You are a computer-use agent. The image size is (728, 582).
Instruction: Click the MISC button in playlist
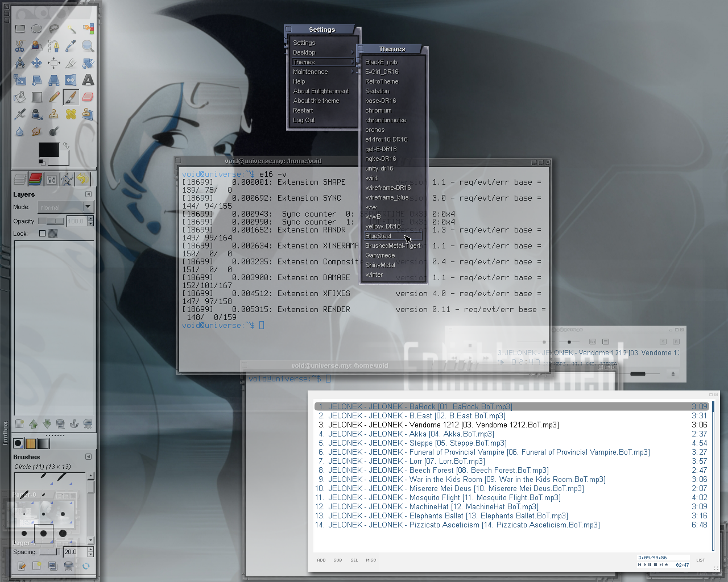pos(371,560)
